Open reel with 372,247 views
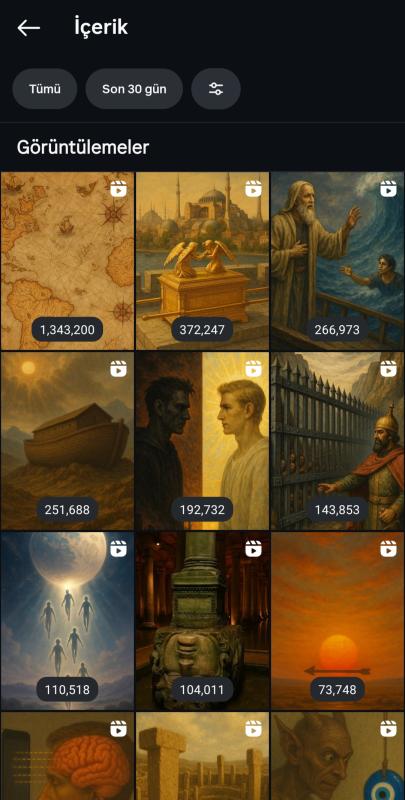Viewport: 405px width, 800px height. tap(202, 261)
